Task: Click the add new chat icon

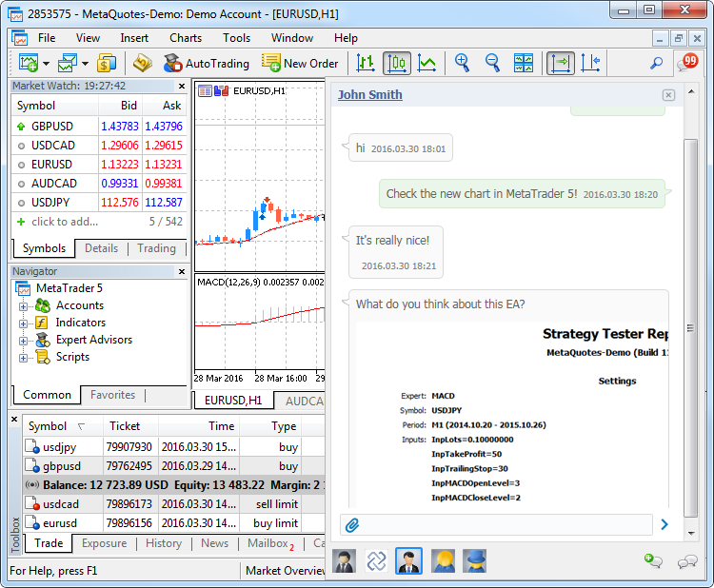Action: pos(653,561)
